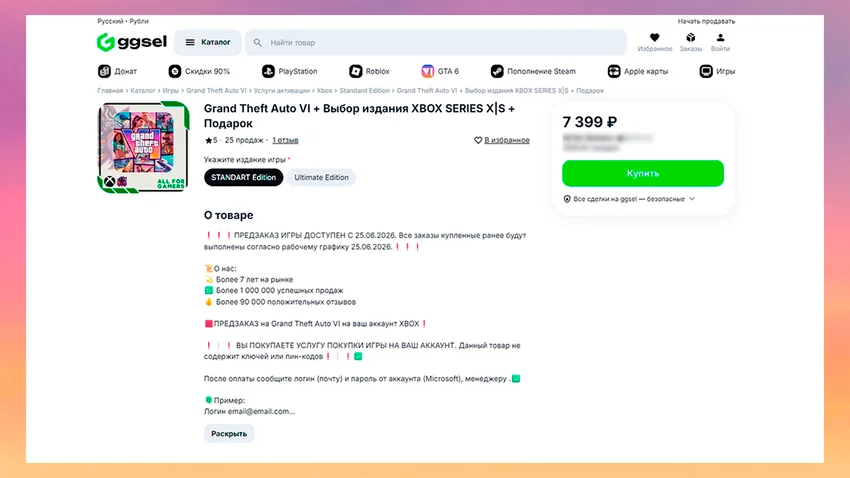Go to Standard Edition breadcrumb
The image size is (850, 478).
[x=364, y=91]
